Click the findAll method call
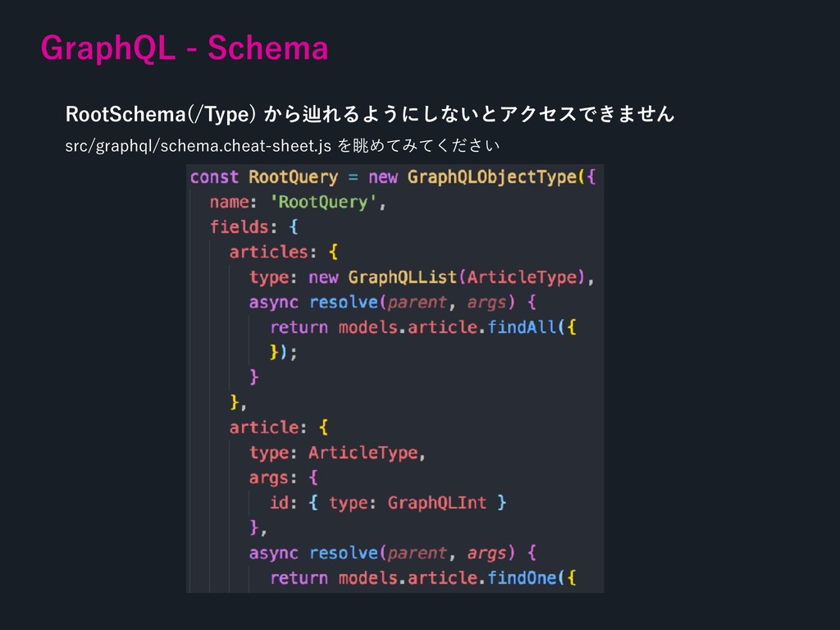 click(522, 327)
